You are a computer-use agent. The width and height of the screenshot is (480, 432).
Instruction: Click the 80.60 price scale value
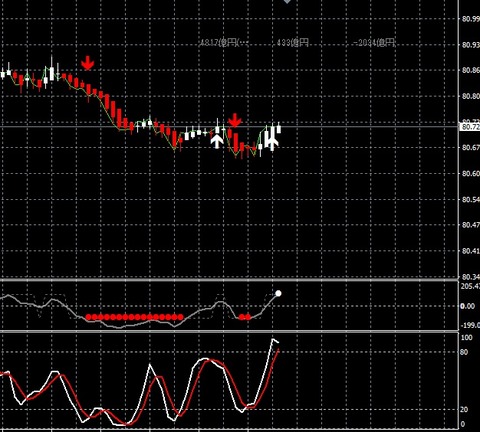471,173
